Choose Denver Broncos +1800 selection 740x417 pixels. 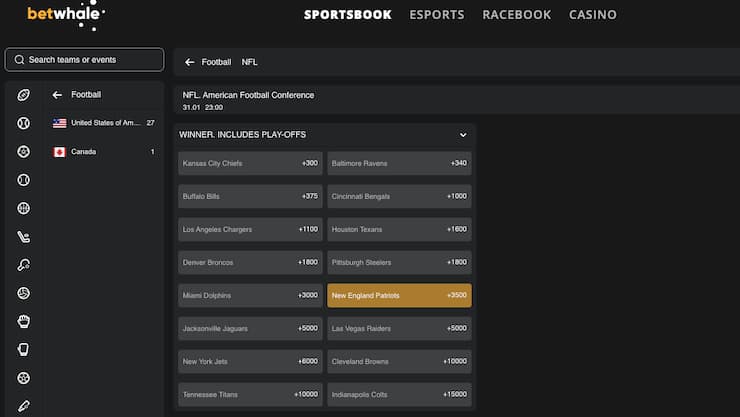coord(250,262)
